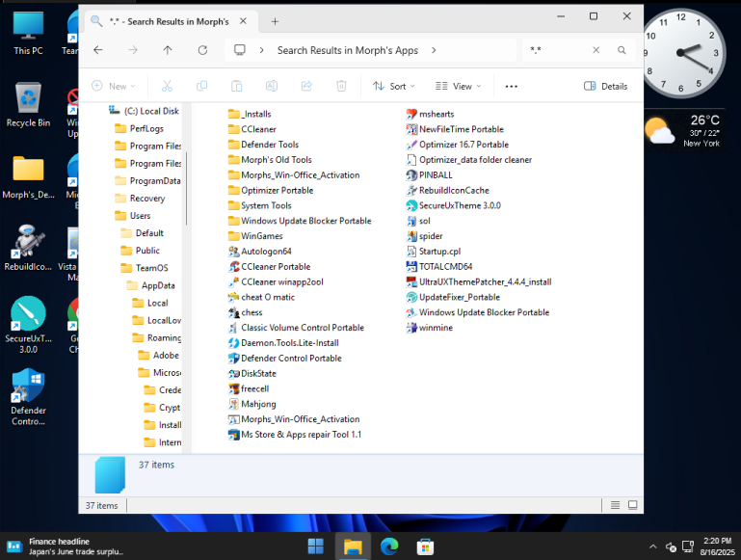This screenshot has width=741, height=560.
Task: Expand chevron after Search Results in Morph's Apps
Action: tap(434, 50)
